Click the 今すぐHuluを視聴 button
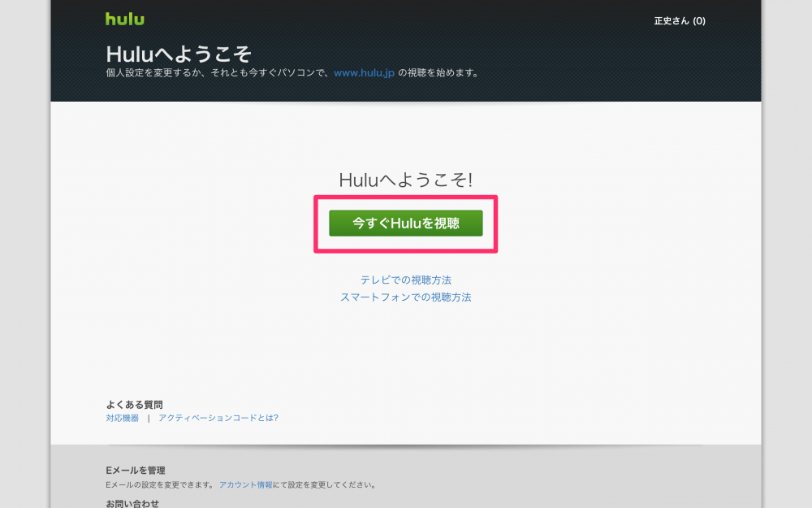812x508 pixels. click(405, 223)
